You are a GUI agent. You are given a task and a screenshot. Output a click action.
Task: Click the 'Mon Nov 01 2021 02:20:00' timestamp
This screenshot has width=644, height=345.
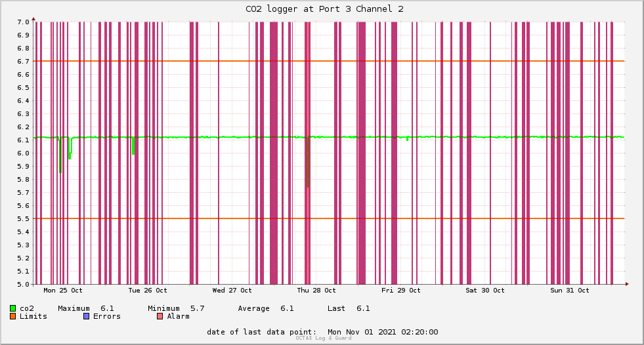pyautogui.click(x=383, y=332)
